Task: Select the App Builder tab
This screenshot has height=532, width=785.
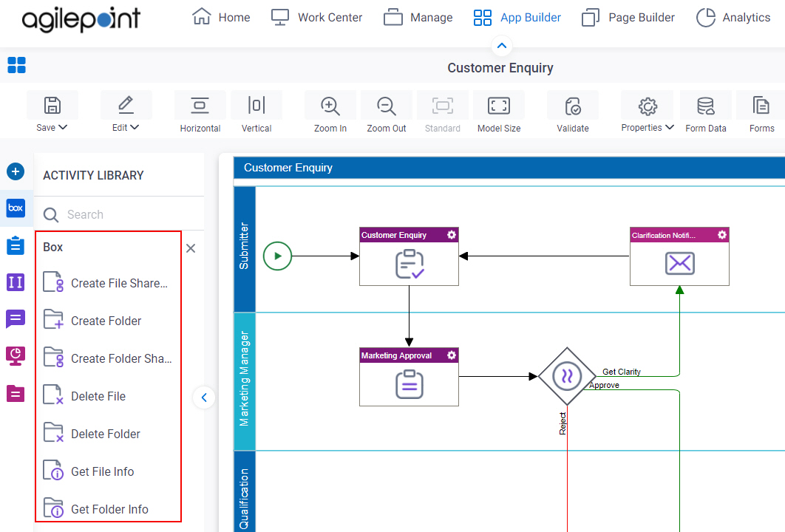Action: click(517, 17)
